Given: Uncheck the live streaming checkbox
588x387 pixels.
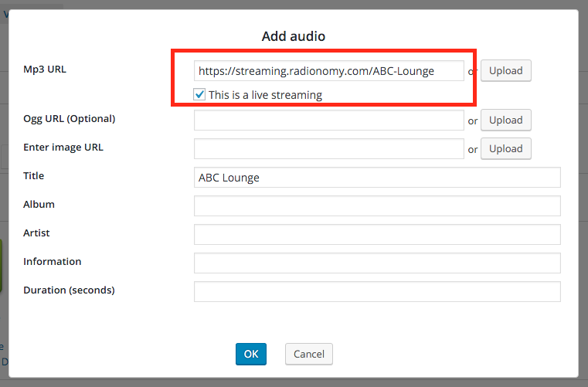Looking at the screenshot, I should click(x=200, y=95).
